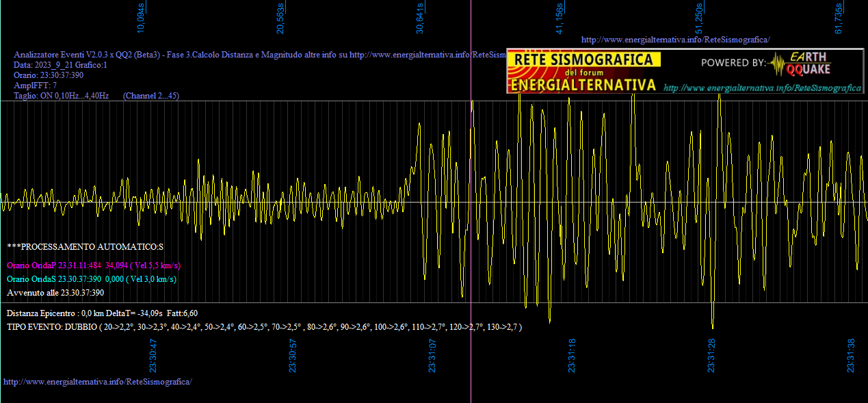Viewport: 868px width, 403px height.
Task: Click the 23:31:07 time axis label
Action: (433, 356)
